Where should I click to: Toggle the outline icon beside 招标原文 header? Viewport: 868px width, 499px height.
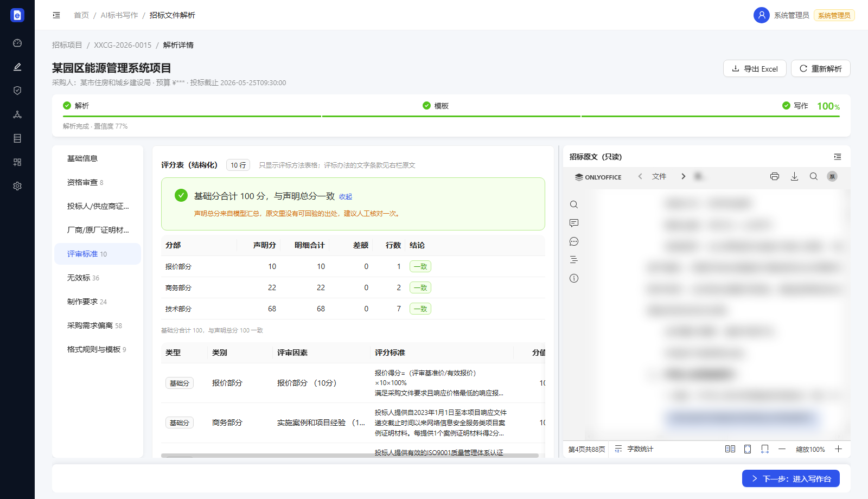pos(838,157)
